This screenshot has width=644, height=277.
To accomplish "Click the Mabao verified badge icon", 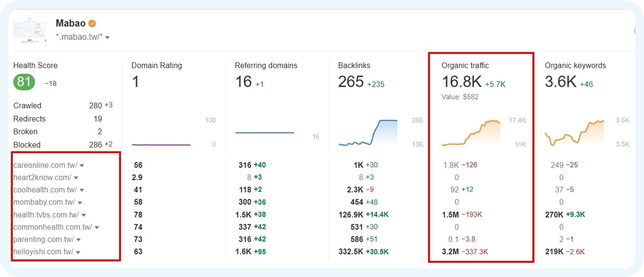I will point(92,24).
